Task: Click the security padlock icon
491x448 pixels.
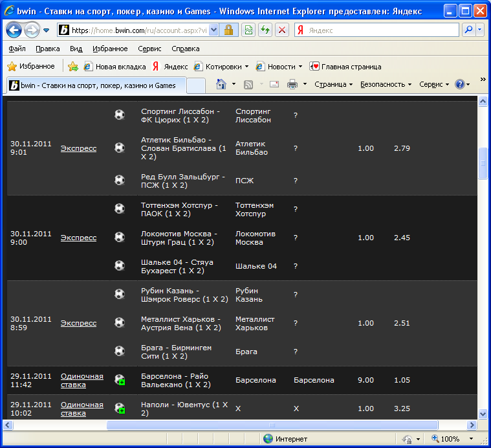Action: 228,30
